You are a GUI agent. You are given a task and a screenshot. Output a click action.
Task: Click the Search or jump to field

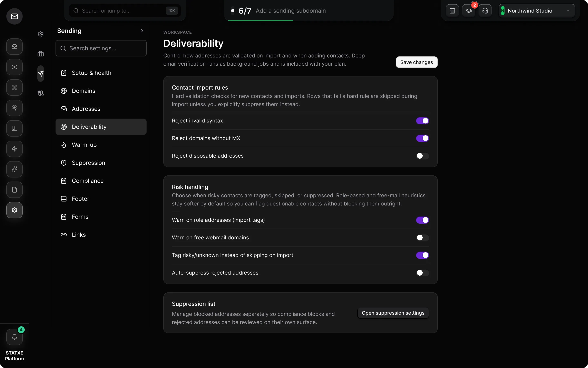(125, 11)
